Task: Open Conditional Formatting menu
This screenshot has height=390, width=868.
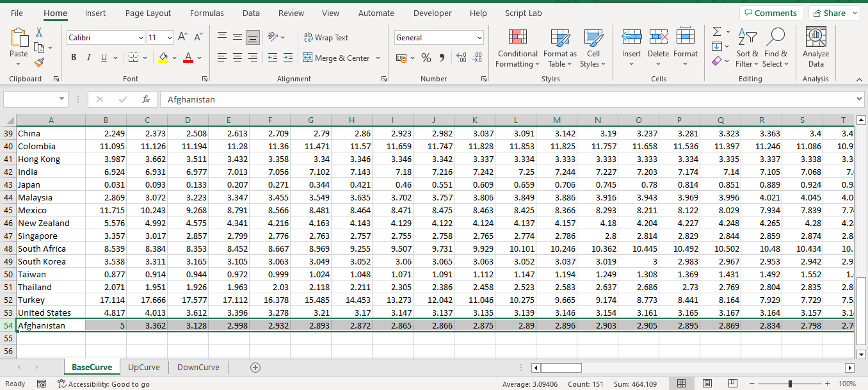Action: (517, 48)
